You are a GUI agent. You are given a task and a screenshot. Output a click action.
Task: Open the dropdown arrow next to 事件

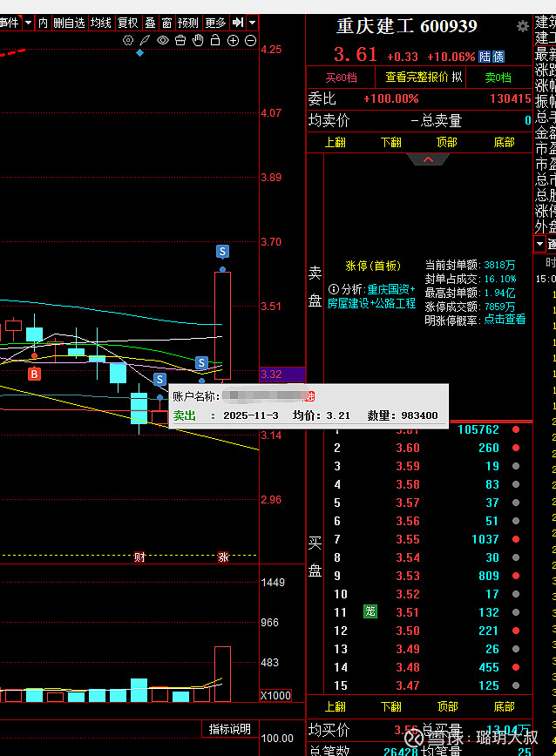click(29, 23)
